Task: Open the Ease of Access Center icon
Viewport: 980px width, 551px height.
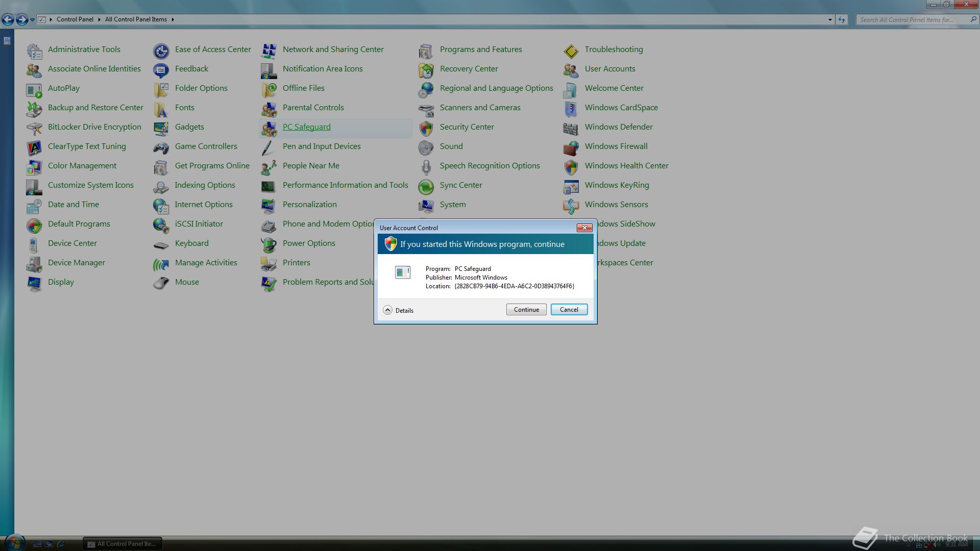Action: [161, 51]
